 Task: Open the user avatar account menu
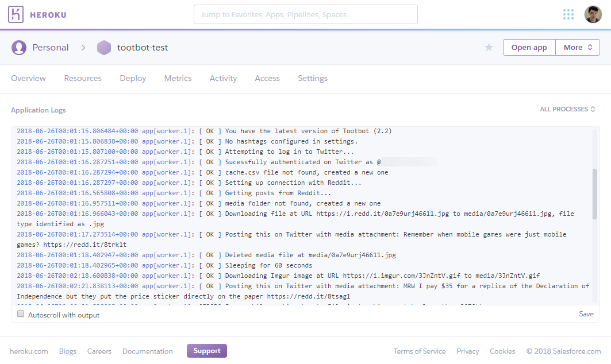(593, 14)
